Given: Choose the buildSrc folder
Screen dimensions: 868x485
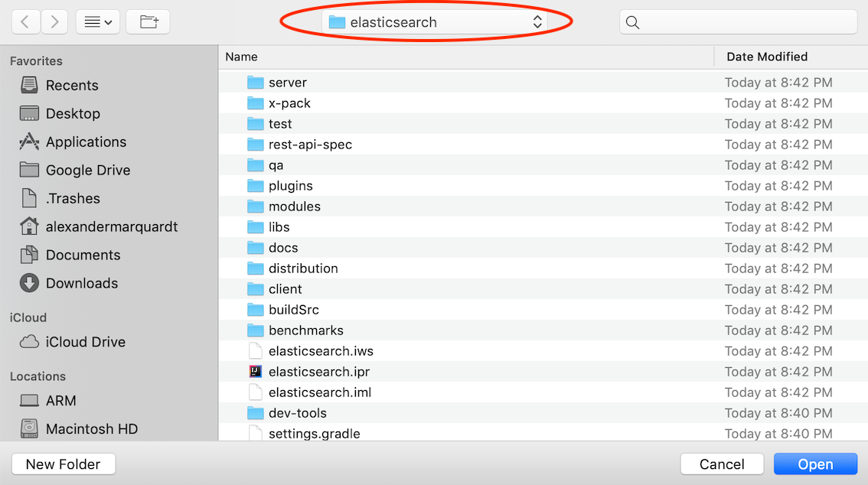Looking at the screenshot, I should 543,310.
